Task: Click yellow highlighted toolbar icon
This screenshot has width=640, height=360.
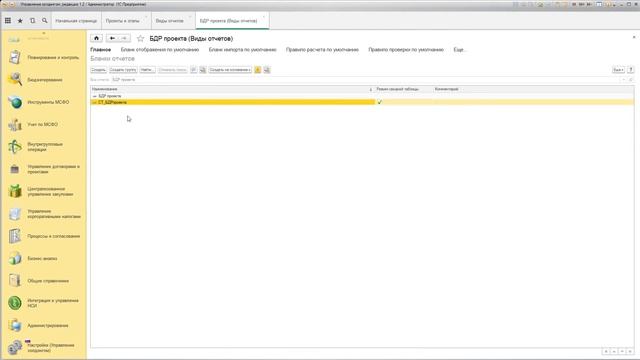Action: (258, 70)
